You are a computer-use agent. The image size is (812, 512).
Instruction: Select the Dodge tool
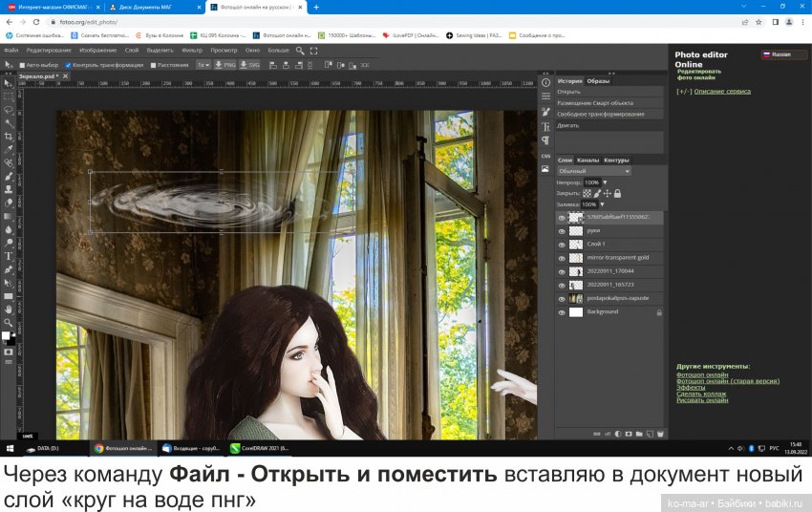9,243
